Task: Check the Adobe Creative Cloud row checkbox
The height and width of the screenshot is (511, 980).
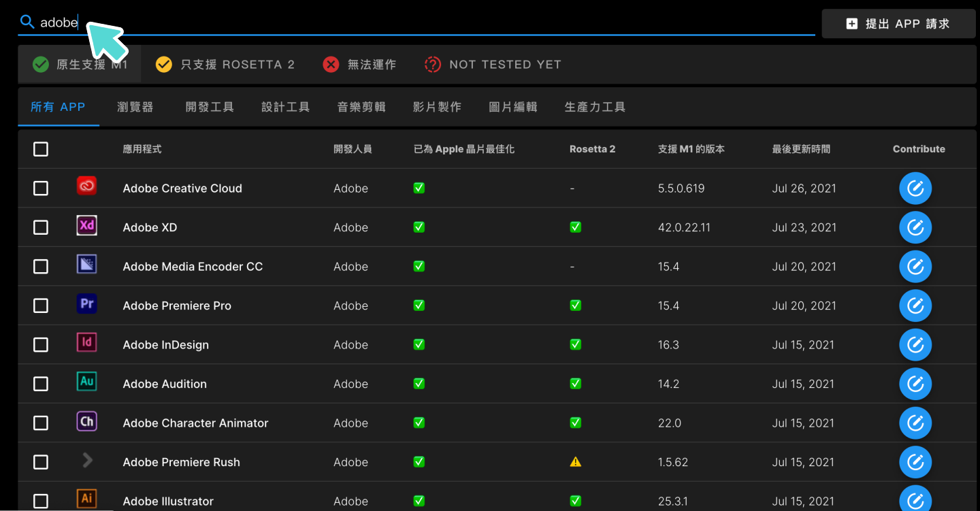Action: click(x=41, y=188)
